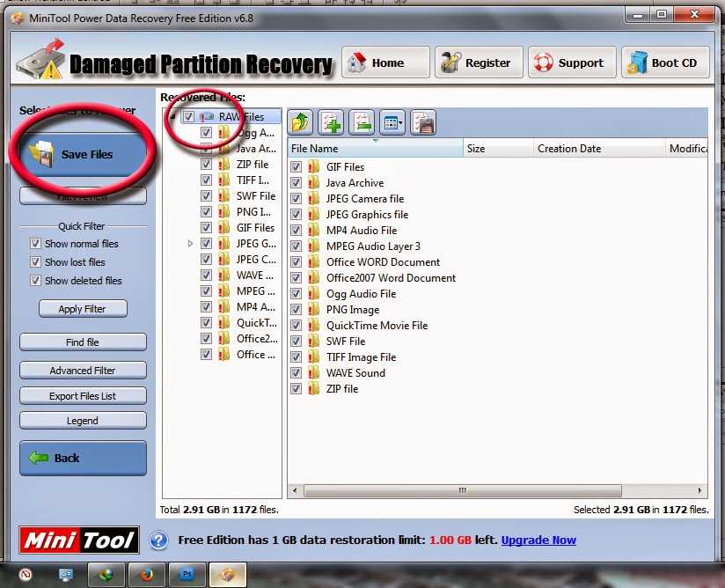
Task: Select TIFF Image File row
Action: click(x=361, y=357)
